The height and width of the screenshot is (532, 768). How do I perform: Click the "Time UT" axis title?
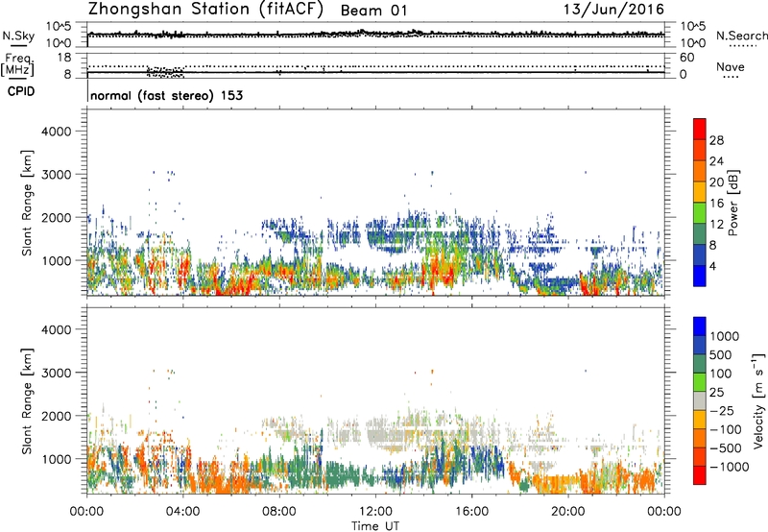point(375,526)
